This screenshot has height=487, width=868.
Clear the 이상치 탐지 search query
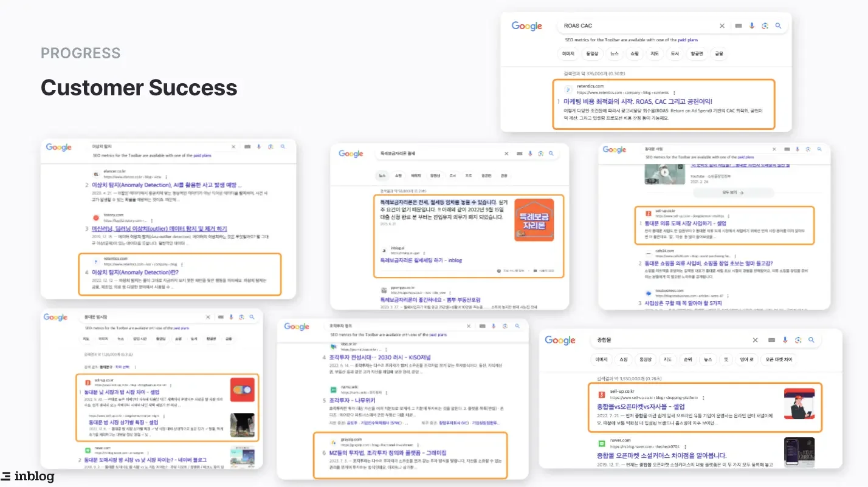tap(233, 147)
